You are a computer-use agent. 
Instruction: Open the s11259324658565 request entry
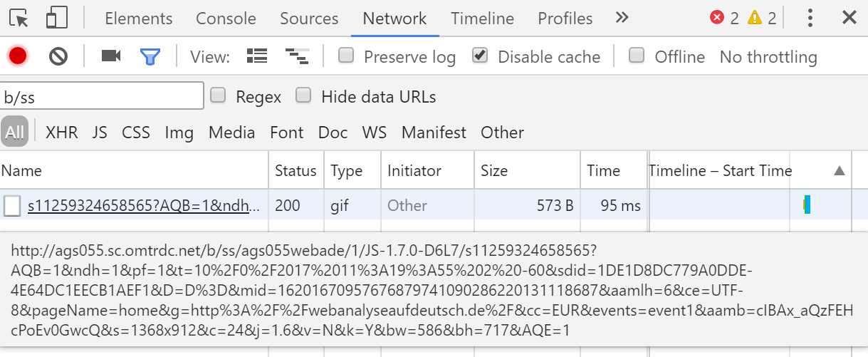click(139, 206)
